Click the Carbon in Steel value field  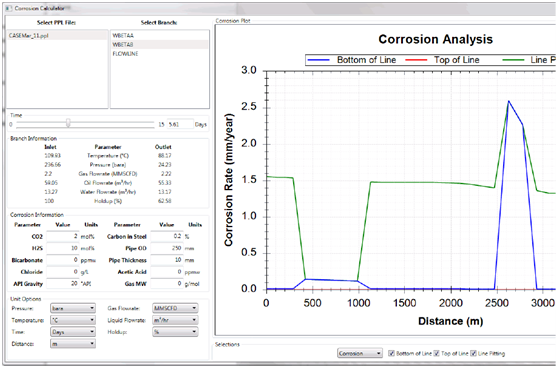[167, 236]
